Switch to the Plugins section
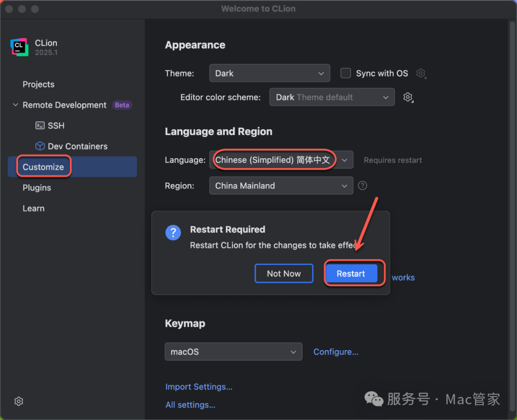517x420 pixels. (x=37, y=188)
